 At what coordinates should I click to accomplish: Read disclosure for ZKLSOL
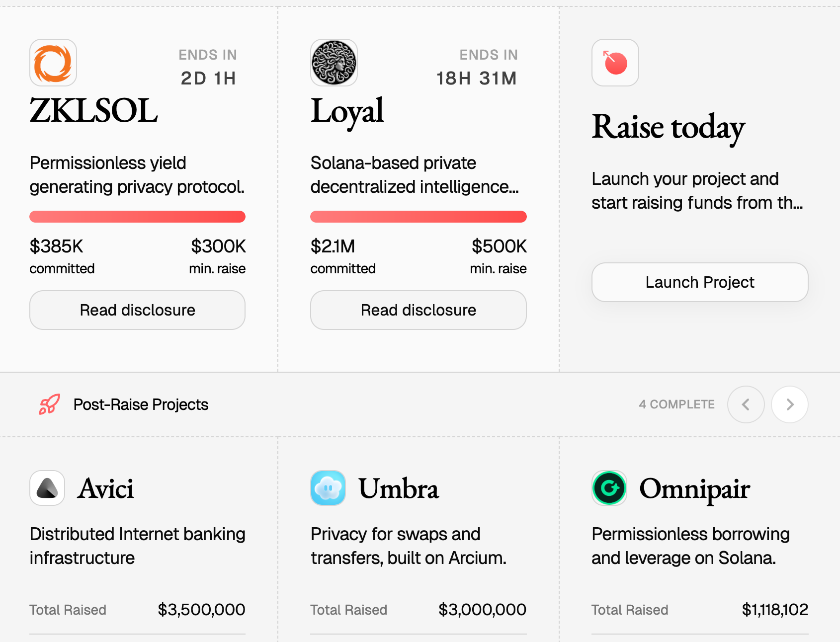[x=137, y=310]
